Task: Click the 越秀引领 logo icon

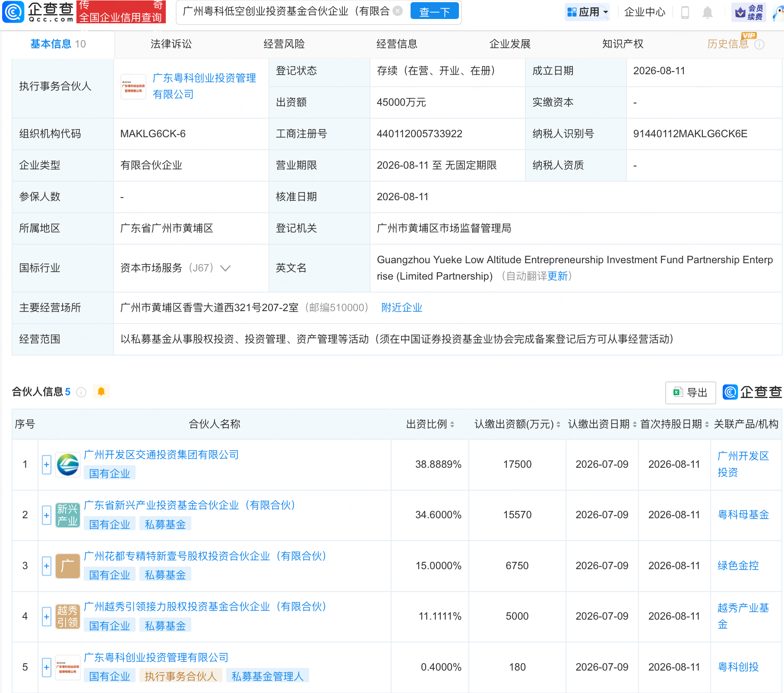Action: click(x=68, y=617)
